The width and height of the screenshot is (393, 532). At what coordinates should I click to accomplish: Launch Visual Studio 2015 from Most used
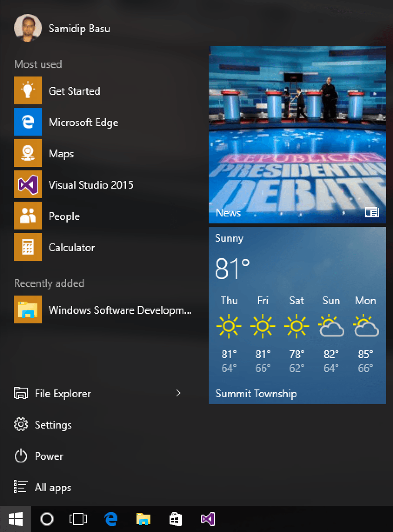point(91,184)
